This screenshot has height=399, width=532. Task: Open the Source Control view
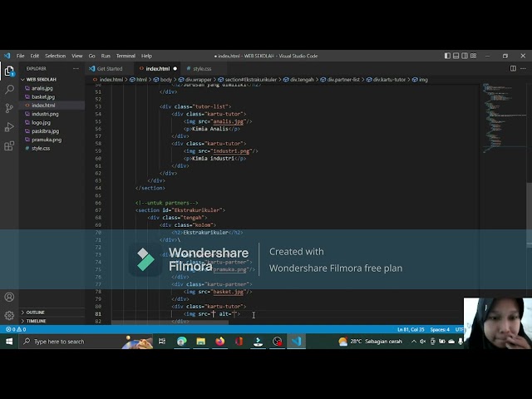pos(9,108)
